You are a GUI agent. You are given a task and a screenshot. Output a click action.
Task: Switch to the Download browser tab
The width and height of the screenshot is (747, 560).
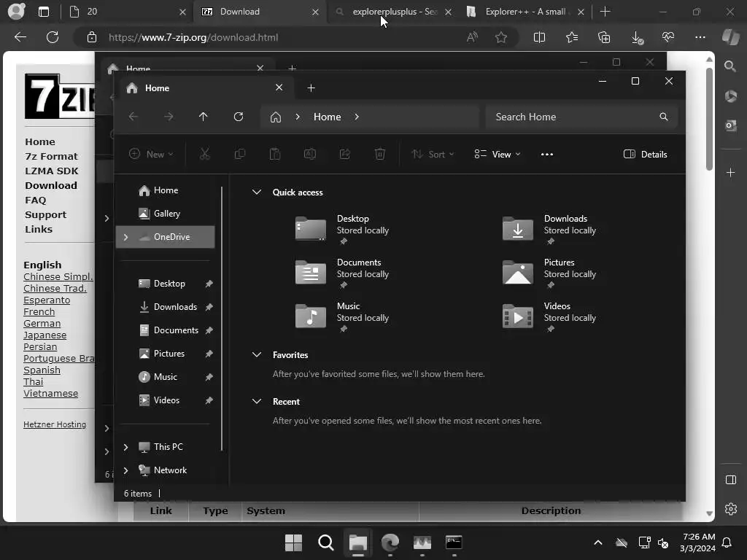[260, 12]
